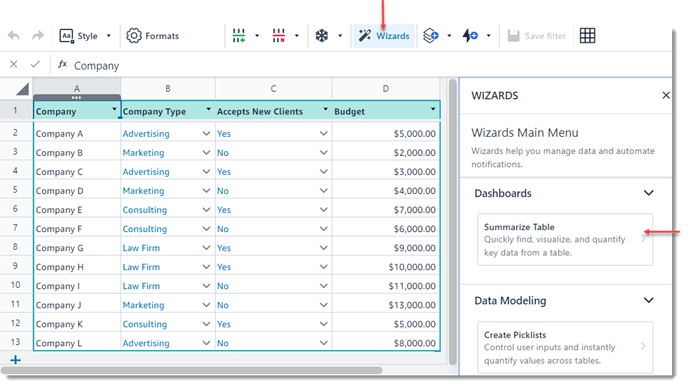This screenshot has width=690, height=385.
Task: Collapse the Data Modeling section
Action: (649, 300)
